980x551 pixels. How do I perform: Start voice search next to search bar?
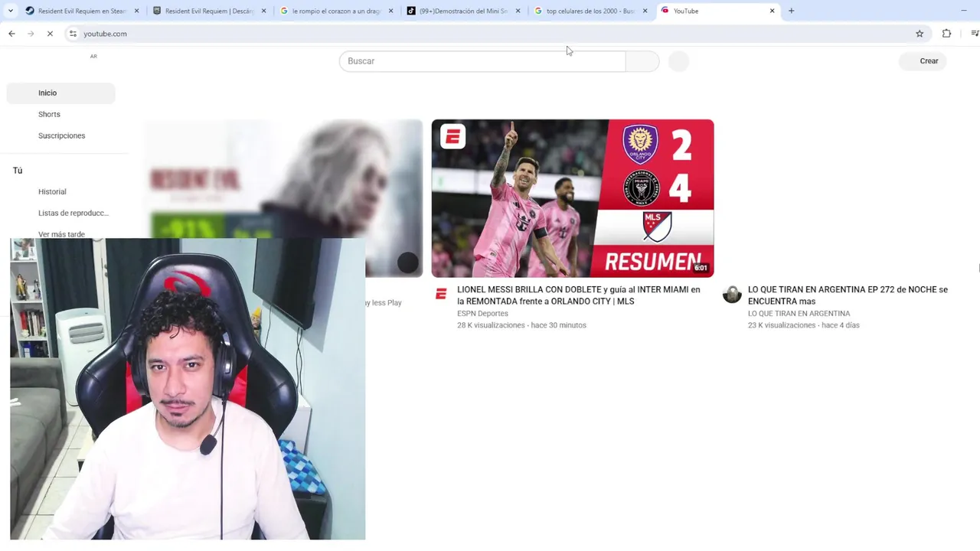679,61
